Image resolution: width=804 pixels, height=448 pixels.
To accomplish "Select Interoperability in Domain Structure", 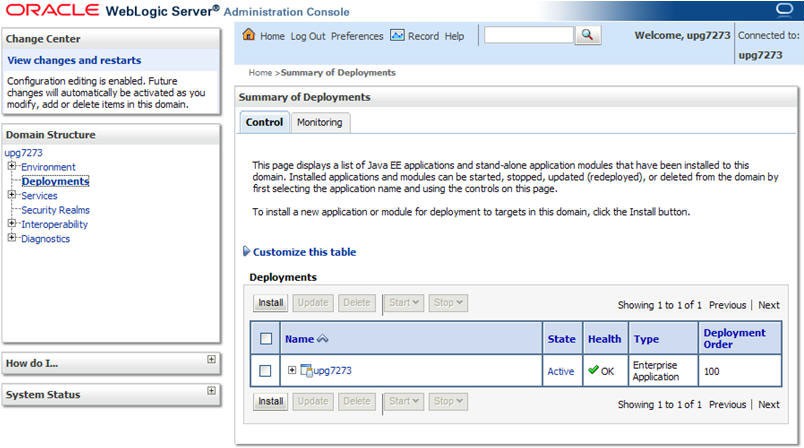I will click(x=54, y=225).
